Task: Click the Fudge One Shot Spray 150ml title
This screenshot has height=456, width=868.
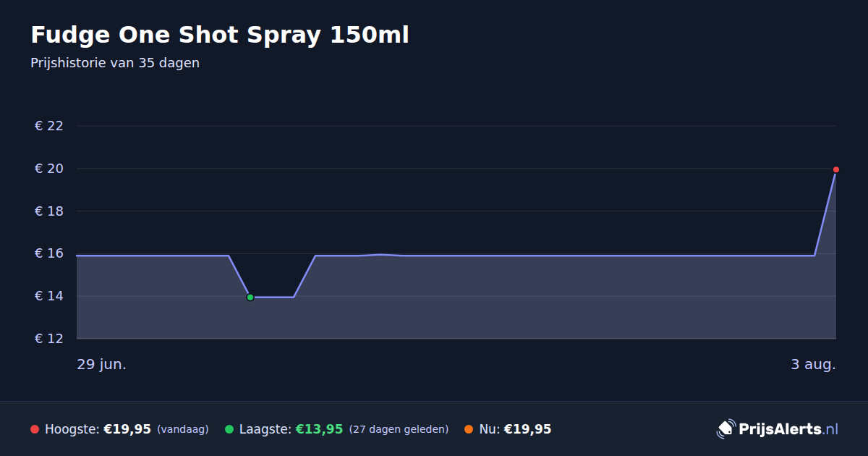Action: pos(220,35)
